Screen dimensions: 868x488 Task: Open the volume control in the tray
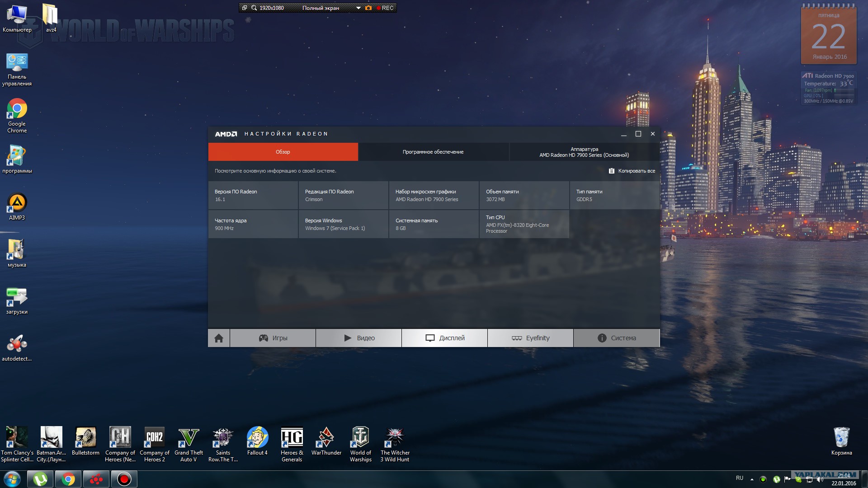[820, 479]
